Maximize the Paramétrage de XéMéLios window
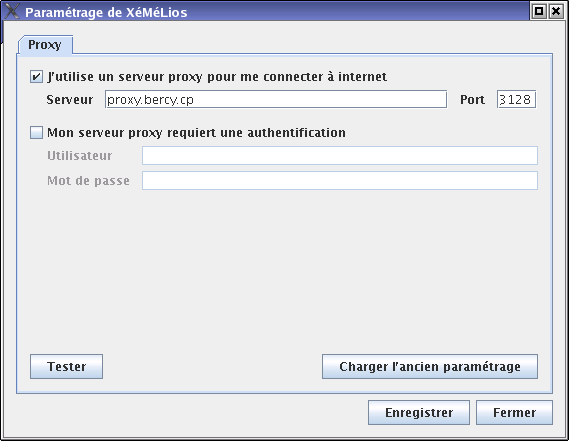The width and height of the screenshot is (569, 441). [539, 11]
